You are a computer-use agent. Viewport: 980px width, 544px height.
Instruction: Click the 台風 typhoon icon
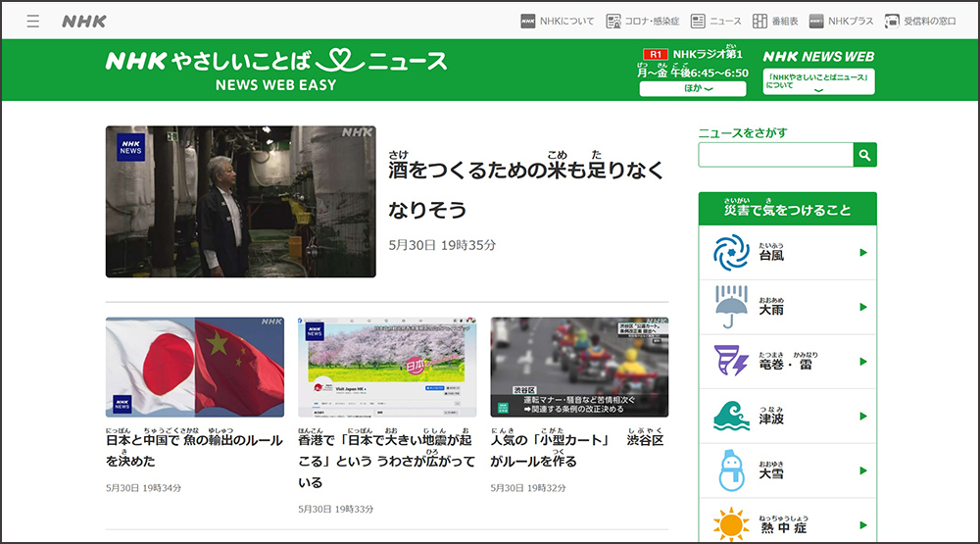tap(731, 253)
